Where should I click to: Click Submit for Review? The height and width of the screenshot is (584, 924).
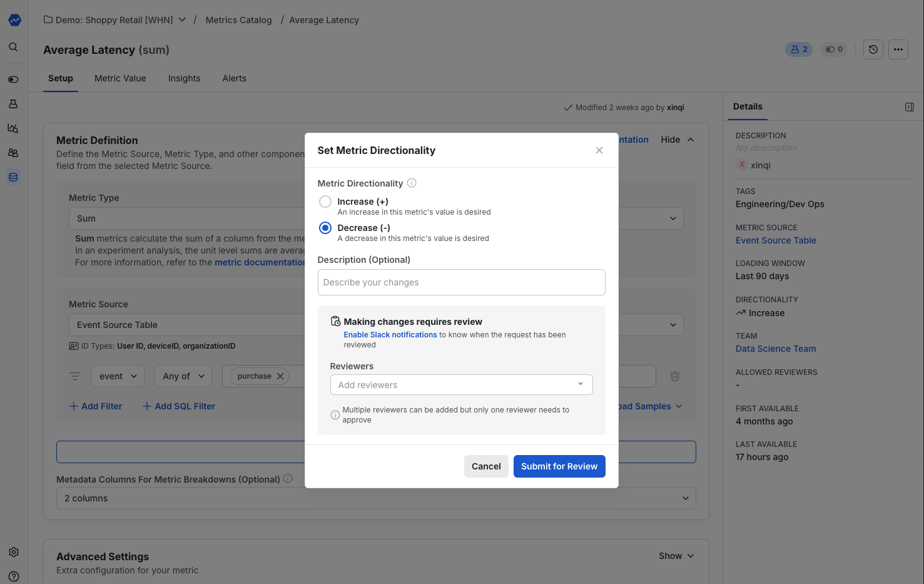pos(559,466)
